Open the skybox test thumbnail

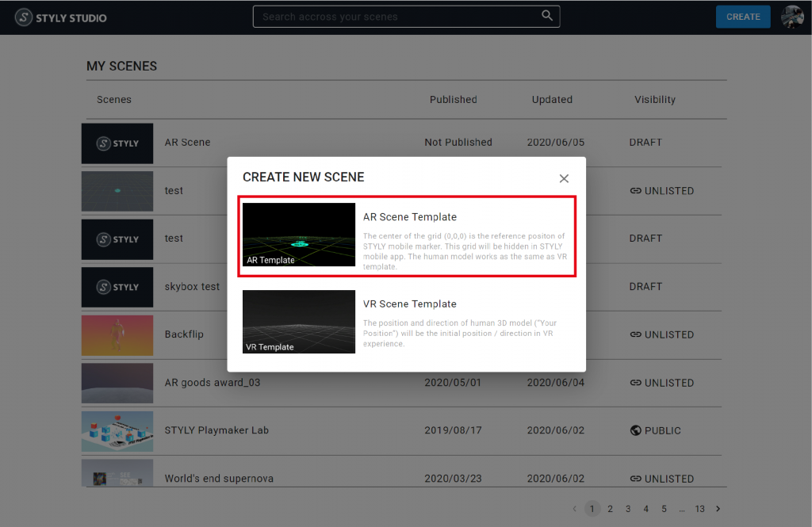click(x=117, y=288)
